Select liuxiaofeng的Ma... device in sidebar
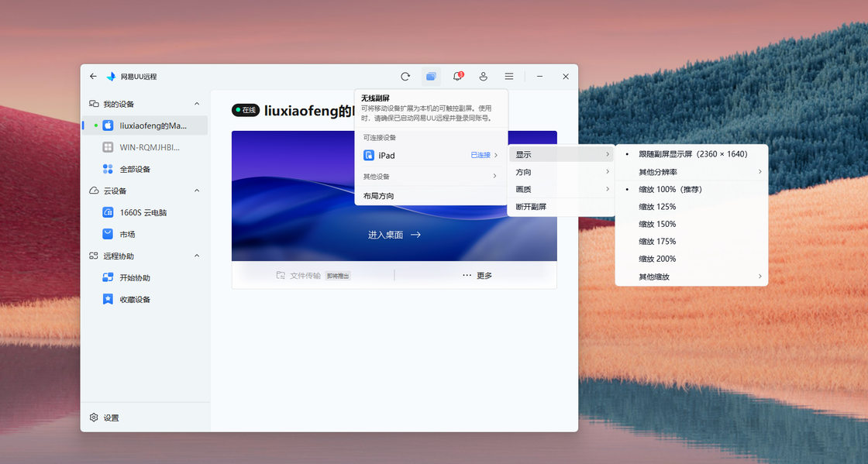The width and height of the screenshot is (868, 464). click(x=145, y=125)
